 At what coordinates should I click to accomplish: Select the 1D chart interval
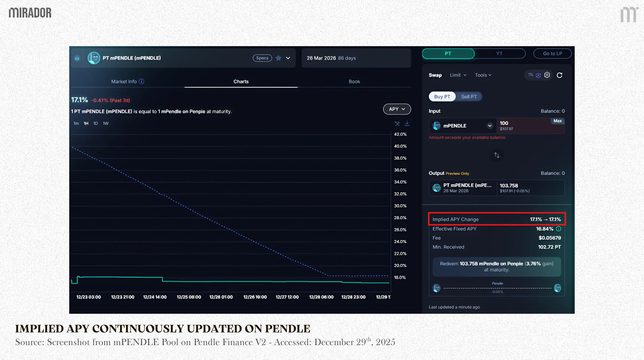click(x=95, y=123)
